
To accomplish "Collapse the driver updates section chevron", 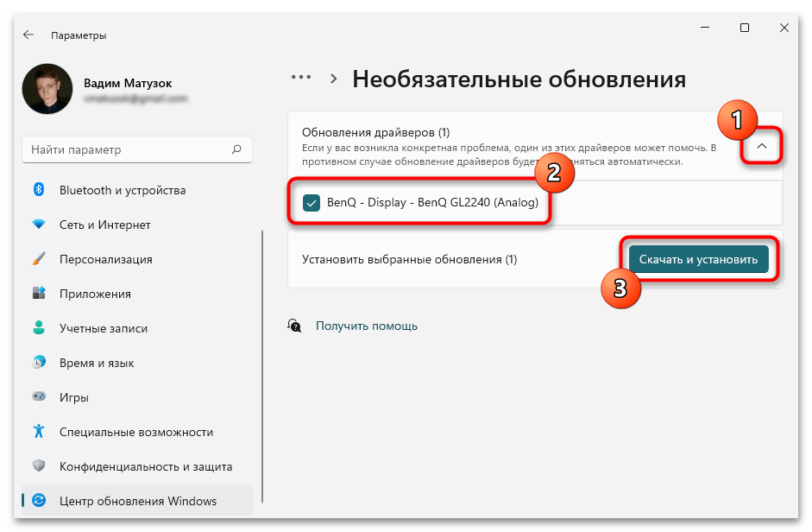I will coord(761,147).
